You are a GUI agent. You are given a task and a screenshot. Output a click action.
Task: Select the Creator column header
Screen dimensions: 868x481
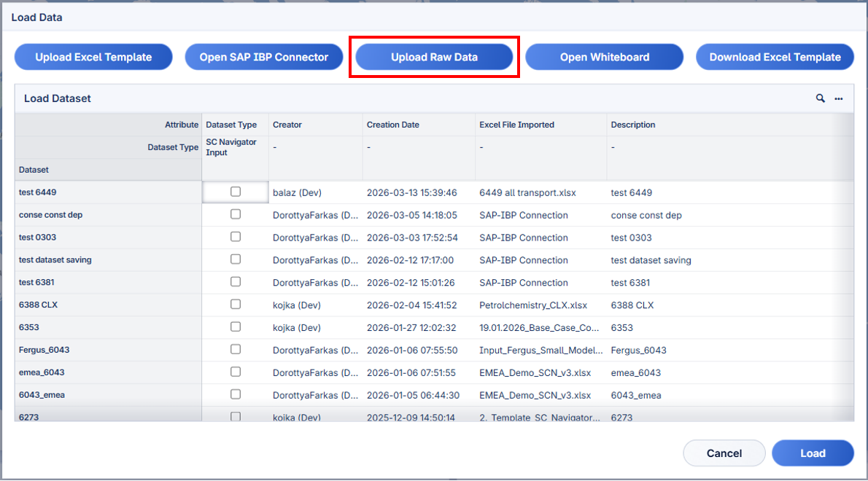(x=287, y=125)
